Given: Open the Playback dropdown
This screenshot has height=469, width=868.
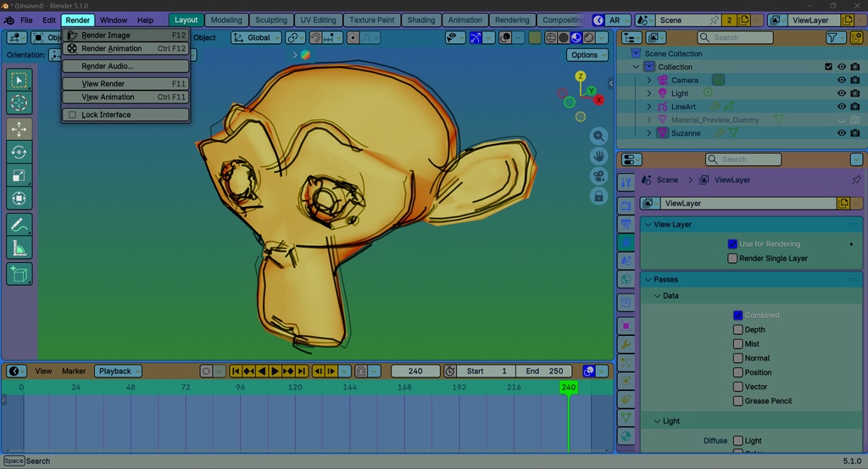Looking at the screenshot, I should [118, 371].
